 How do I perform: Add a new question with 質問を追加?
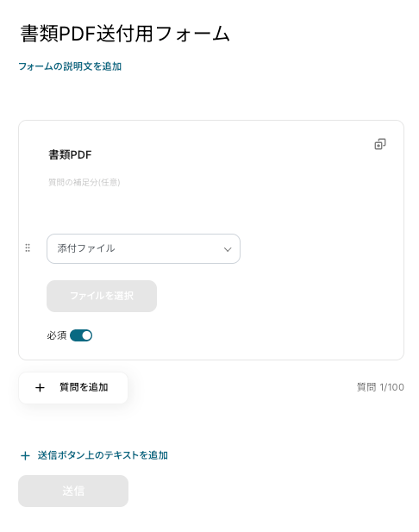click(73, 388)
